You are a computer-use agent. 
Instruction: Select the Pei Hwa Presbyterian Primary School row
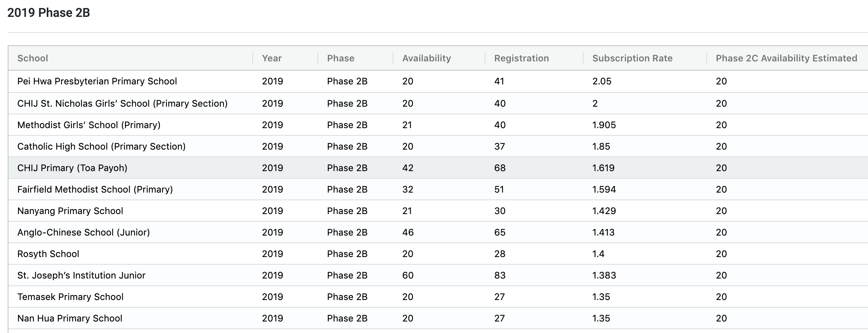(x=97, y=81)
